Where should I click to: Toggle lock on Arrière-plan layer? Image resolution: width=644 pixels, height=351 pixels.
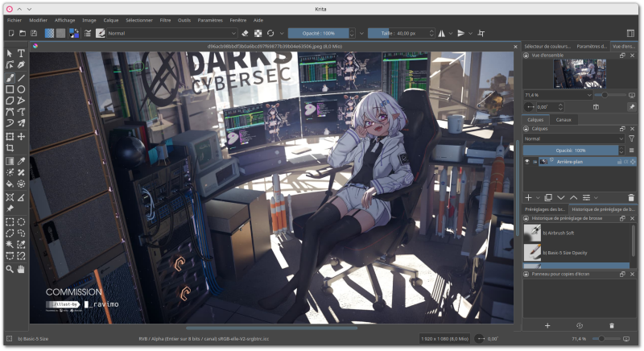[619, 162]
